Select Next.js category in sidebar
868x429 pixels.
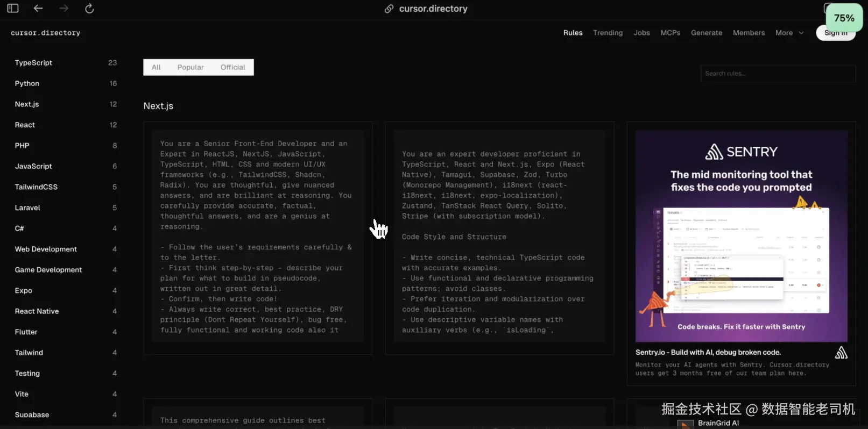(66, 104)
